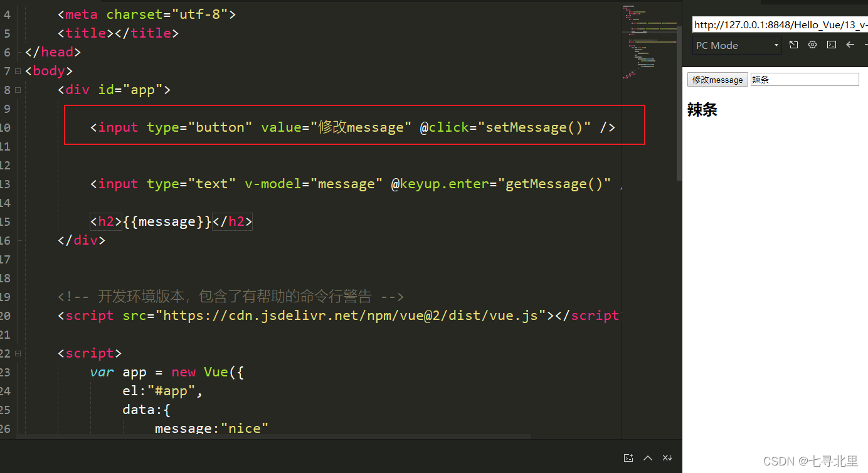Click value="修改message" in the code
Image resolution: width=868 pixels, height=473 pixels.
[336, 127]
